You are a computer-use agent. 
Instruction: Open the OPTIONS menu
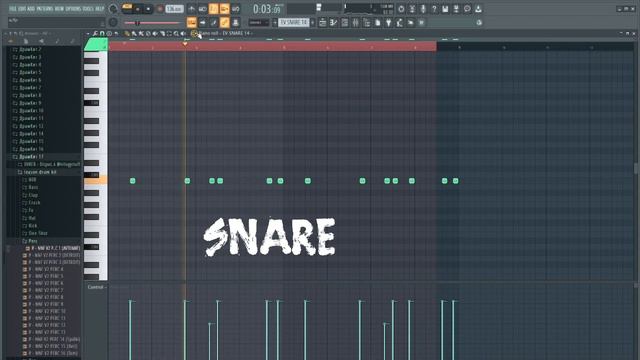pyautogui.click(x=73, y=9)
